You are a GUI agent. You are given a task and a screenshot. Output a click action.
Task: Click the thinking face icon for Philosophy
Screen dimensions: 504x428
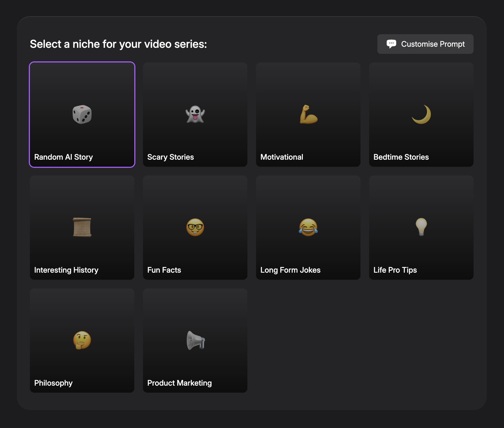82,340
